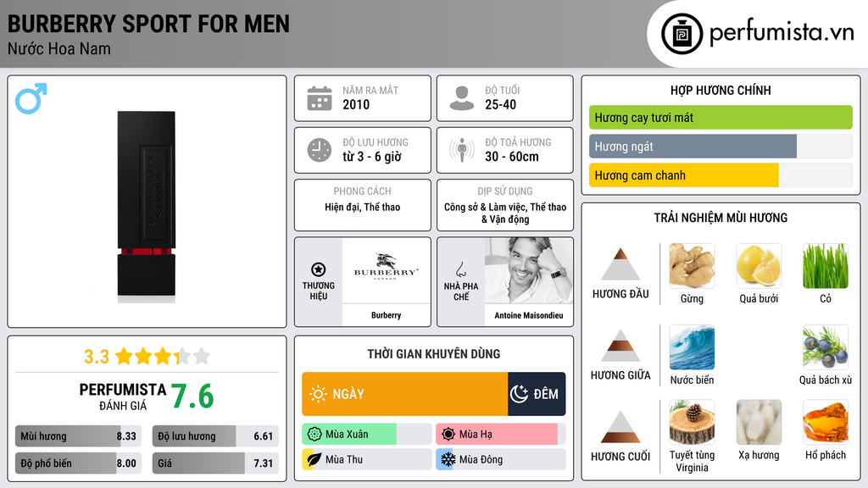Select the Đêm night segment
Viewport: 868px width, 488px height.
pyautogui.click(x=537, y=394)
